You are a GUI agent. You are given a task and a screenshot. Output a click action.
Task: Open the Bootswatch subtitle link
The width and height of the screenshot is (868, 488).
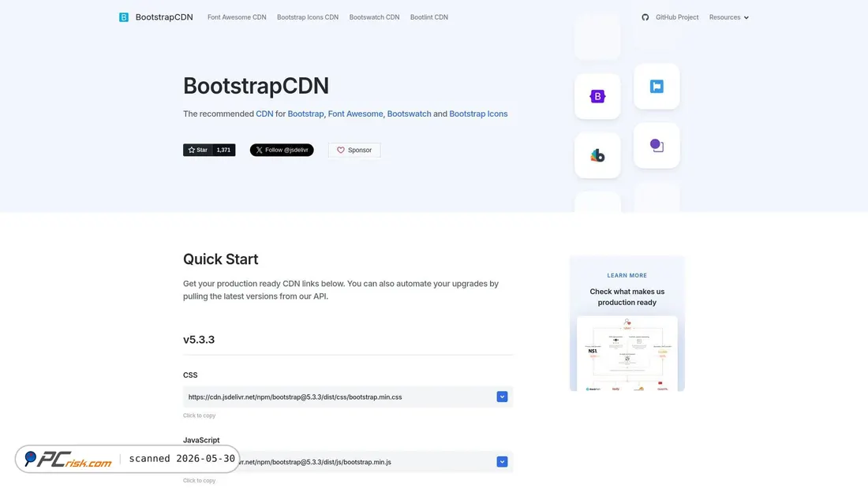[409, 114]
